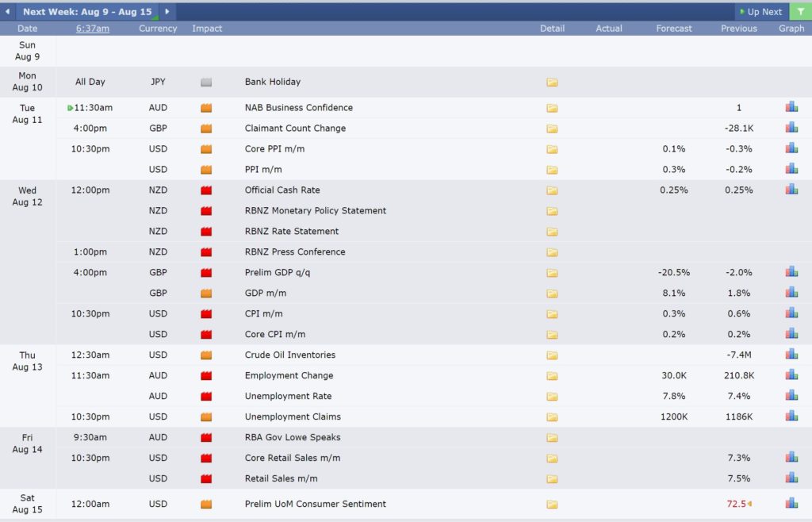812x522 pixels.
Task: Click the Next Week: Aug 9 - Aug 15 title
Action: pyautogui.click(x=87, y=11)
